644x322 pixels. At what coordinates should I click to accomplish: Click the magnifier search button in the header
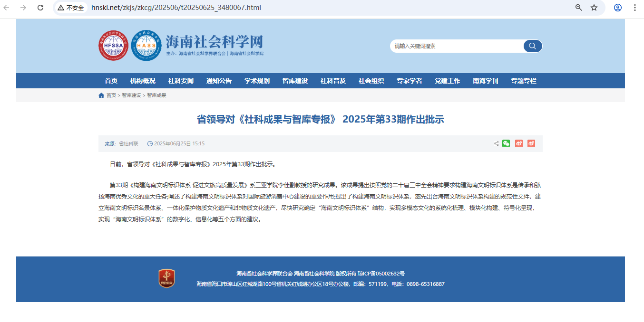pos(532,46)
